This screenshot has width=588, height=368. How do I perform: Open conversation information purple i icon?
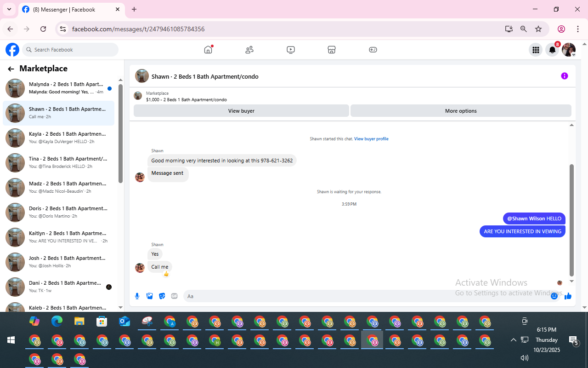coord(565,76)
